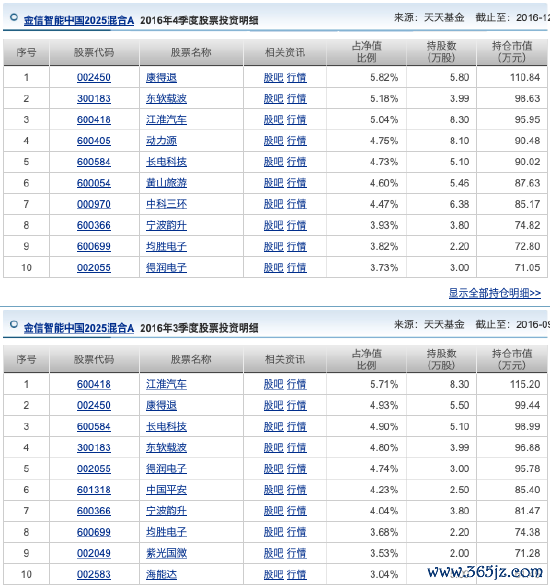Open 长电科技 stock name in 4季度 table

(166, 162)
